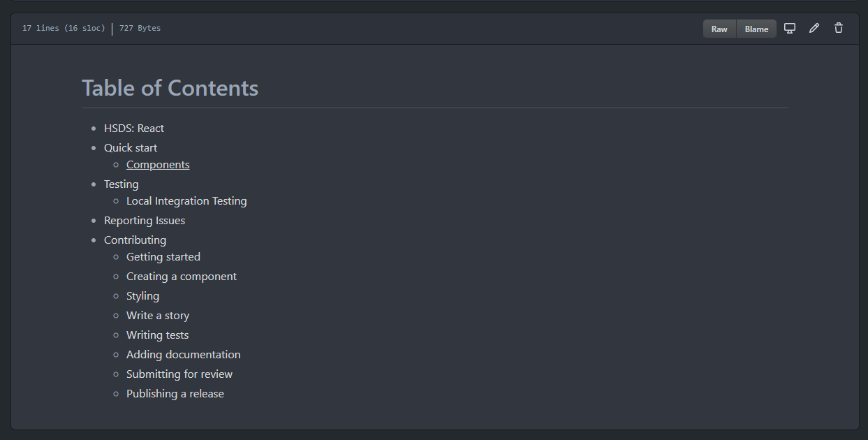Screen dimensions: 868x440
Task: Jump to Adding documentation
Action: pyautogui.click(x=183, y=354)
